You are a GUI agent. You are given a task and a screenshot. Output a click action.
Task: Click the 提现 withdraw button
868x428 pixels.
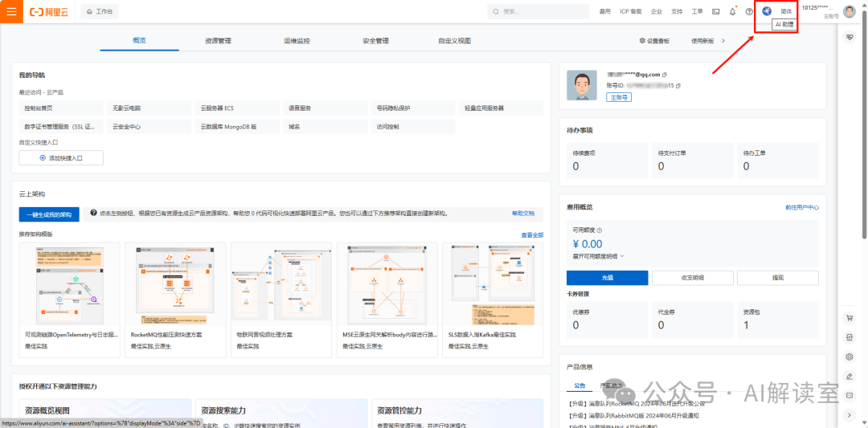(778, 278)
